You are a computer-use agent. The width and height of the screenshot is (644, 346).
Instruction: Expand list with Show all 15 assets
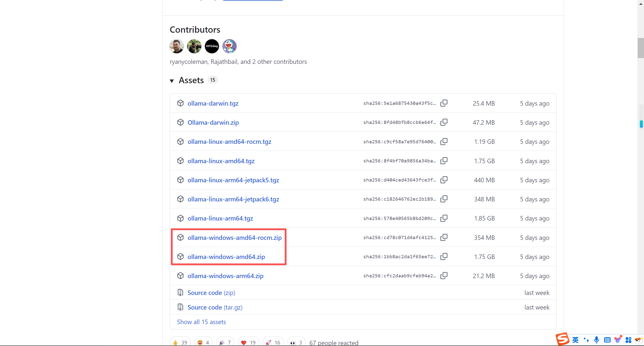(201, 322)
